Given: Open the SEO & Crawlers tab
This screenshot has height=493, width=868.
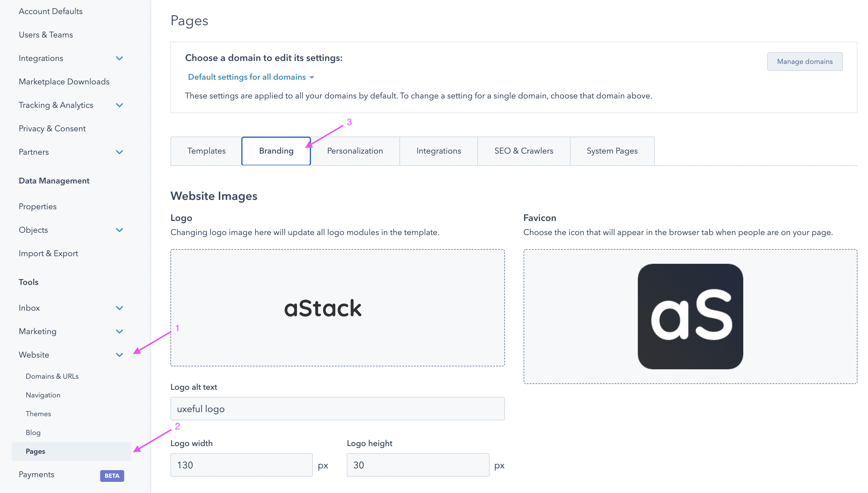Looking at the screenshot, I should 524,151.
